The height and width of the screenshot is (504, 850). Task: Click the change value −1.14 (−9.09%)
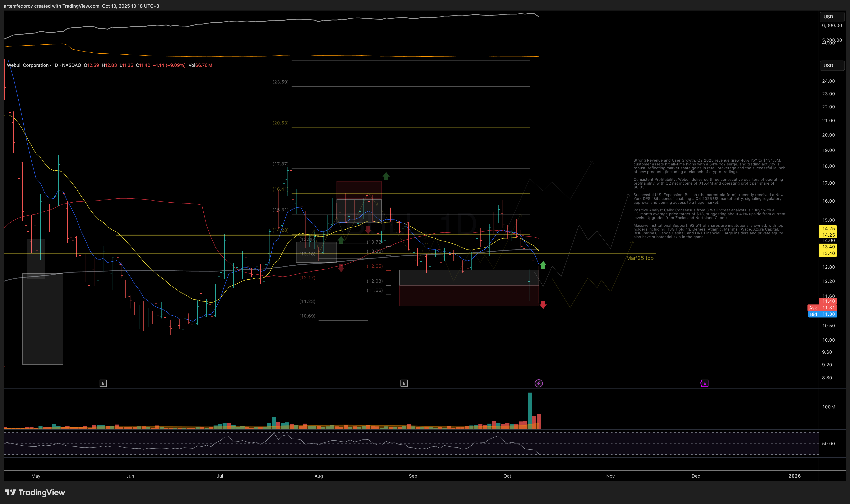click(170, 65)
